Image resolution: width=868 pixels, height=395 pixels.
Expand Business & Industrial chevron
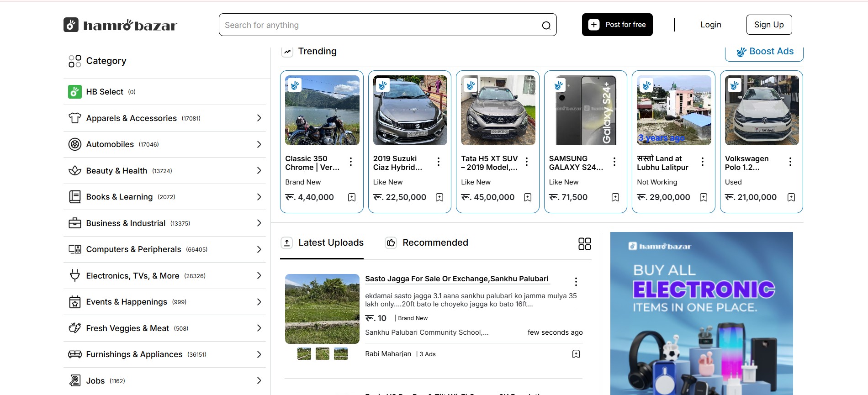click(x=259, y=223)
